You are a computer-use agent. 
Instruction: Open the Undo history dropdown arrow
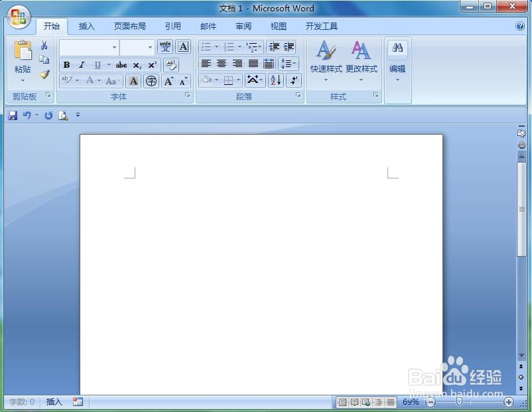[x=36, y=115]
